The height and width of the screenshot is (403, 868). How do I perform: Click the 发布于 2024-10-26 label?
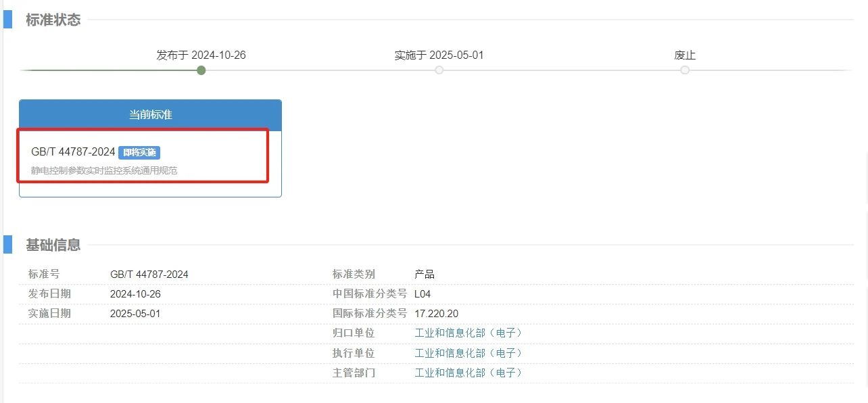pos(201,55)
